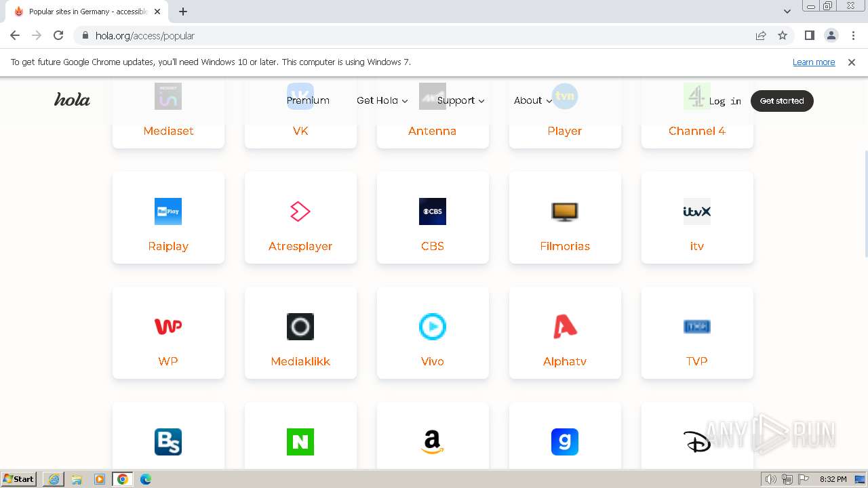Expand the About dropdown menu
This screenshot has height=488, width=868.
533,100
